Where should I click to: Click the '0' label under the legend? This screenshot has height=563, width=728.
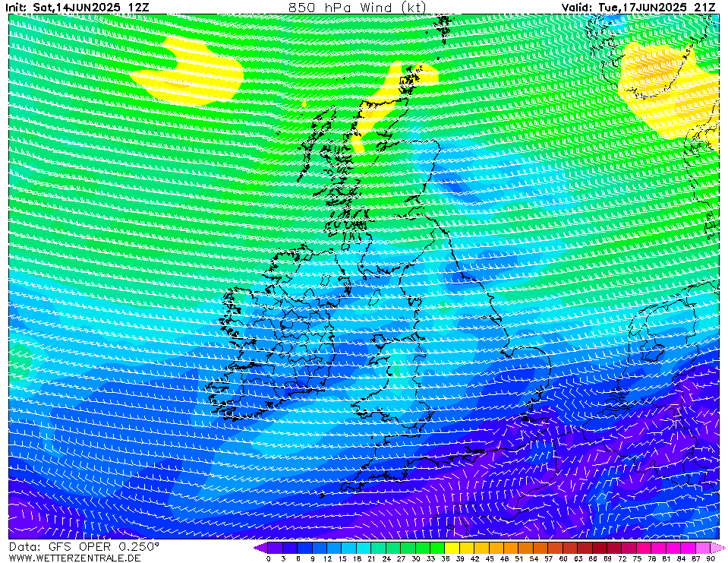click(269, 558)
